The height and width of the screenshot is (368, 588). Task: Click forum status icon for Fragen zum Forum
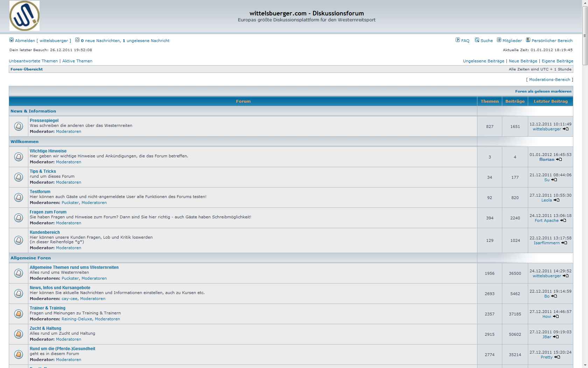point(19,218)
